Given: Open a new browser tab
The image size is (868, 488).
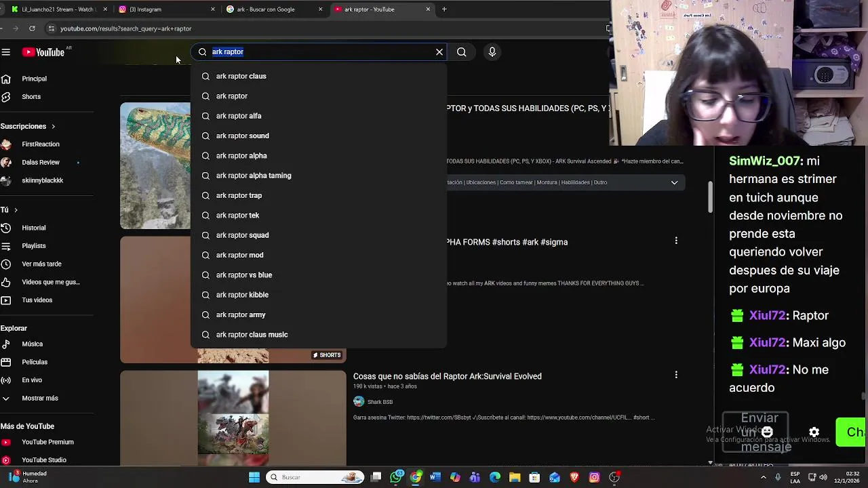Looking at the screenshot, I should pyautogui.click(x=444, y=9).
